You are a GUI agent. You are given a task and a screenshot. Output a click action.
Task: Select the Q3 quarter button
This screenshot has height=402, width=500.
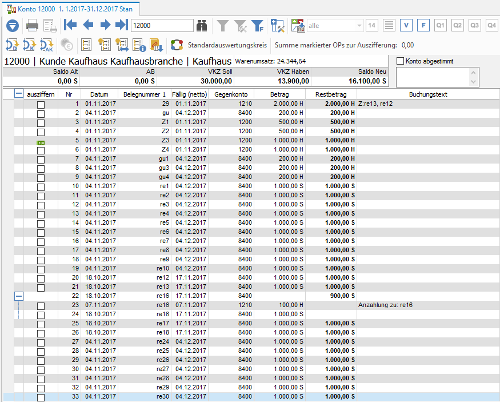point(475,25)
